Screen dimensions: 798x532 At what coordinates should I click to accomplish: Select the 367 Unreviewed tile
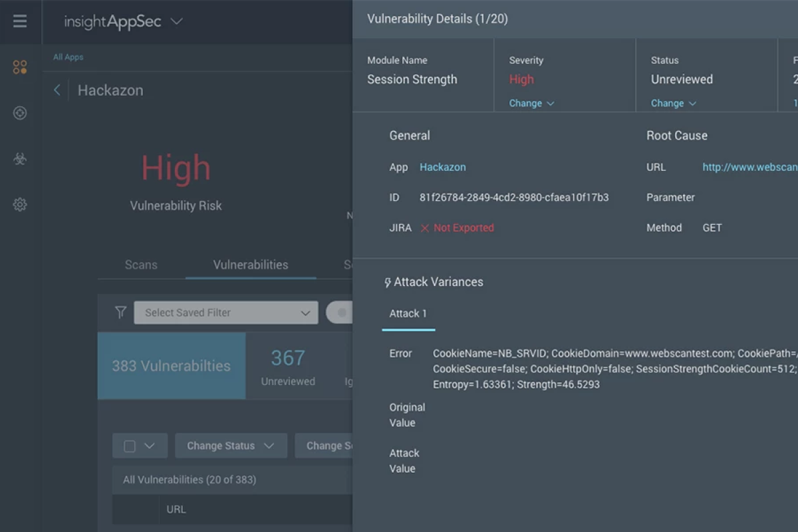(288, 366)
